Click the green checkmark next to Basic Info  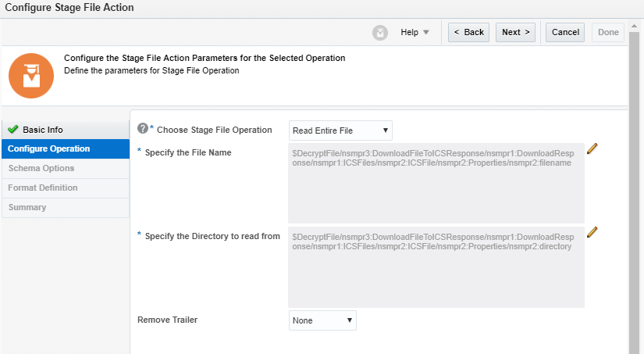click(12, 130)
